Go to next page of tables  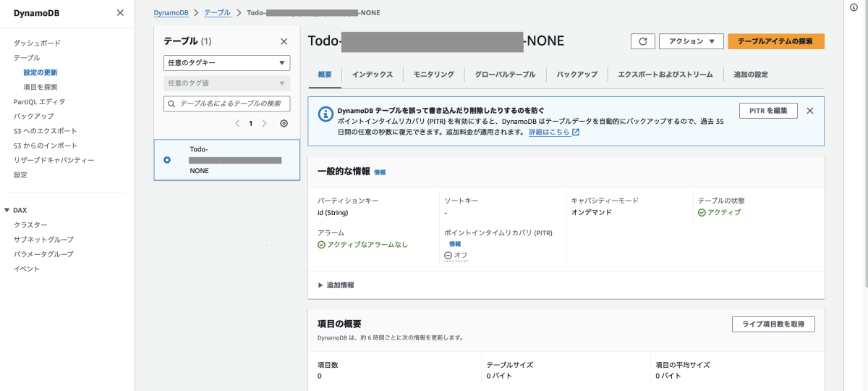click(x=264, y=124)
